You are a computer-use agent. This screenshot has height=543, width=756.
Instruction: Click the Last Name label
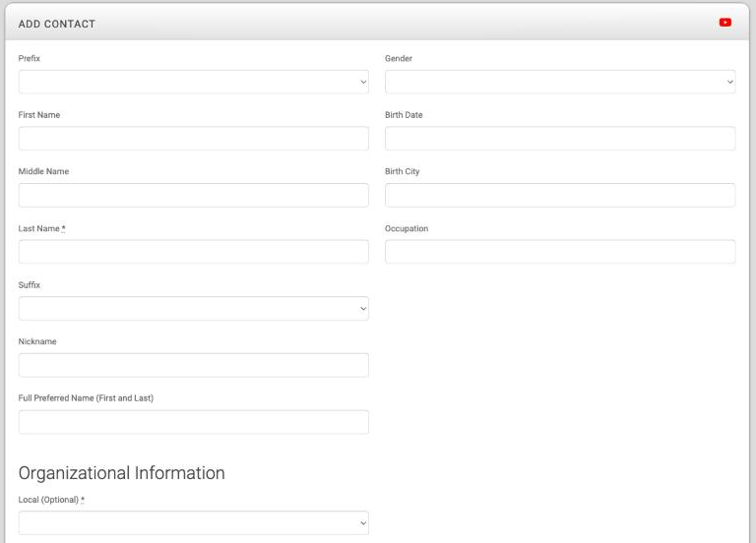point(41,228)
